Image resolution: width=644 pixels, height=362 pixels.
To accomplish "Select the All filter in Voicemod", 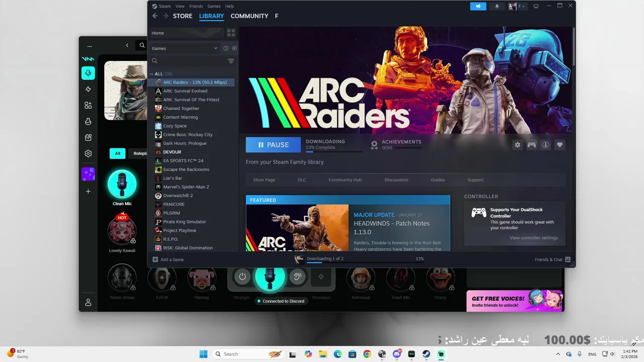I will tap(117, 153).
